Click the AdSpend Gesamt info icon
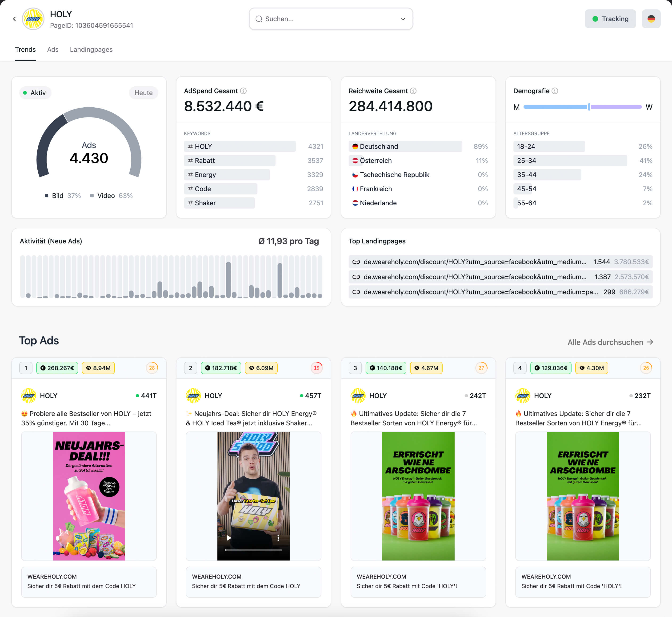Screen dimensions: 672x617 243,91
